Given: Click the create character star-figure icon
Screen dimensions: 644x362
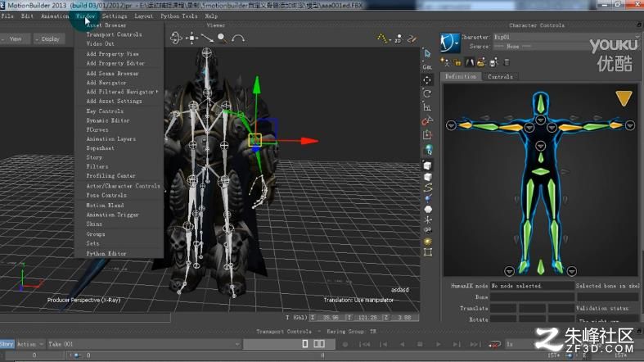Looking at the screenshot, I should click(x=445, y=62).
